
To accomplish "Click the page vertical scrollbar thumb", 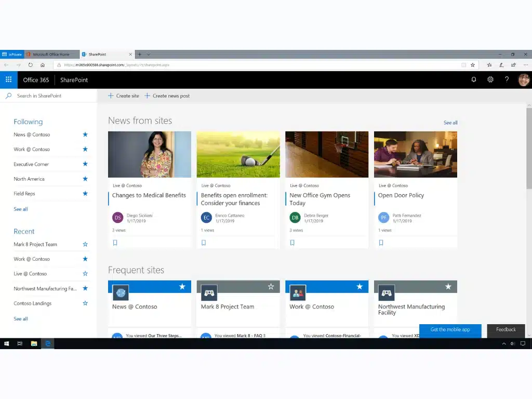I will tap(529, 148).
